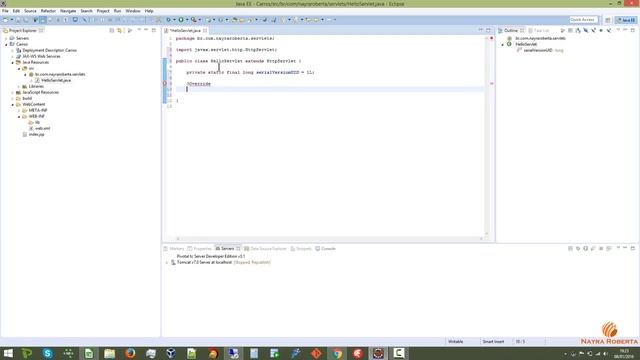
Task: Expand the Servers project node
Action: [x=6, y=38]
